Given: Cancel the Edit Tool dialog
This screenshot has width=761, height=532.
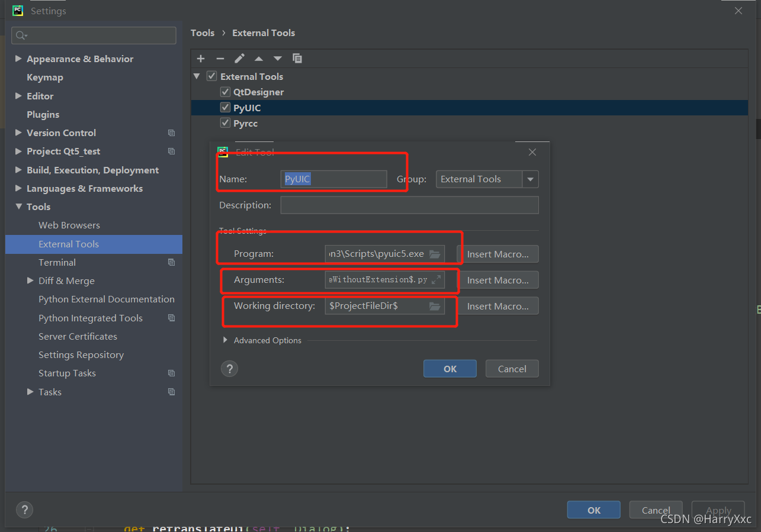Looking at the screenshot, I should pyautogui.click(x=512, y=369).
